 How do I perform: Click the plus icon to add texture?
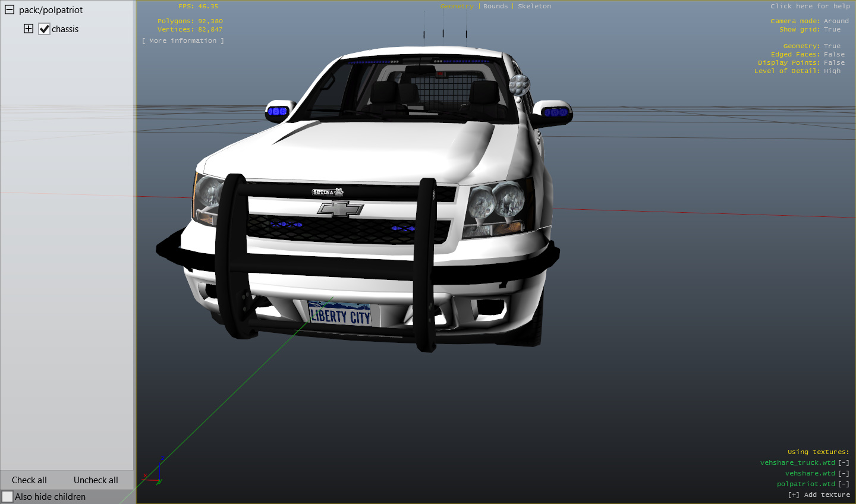pyautogui.click(x=794, y=494)
